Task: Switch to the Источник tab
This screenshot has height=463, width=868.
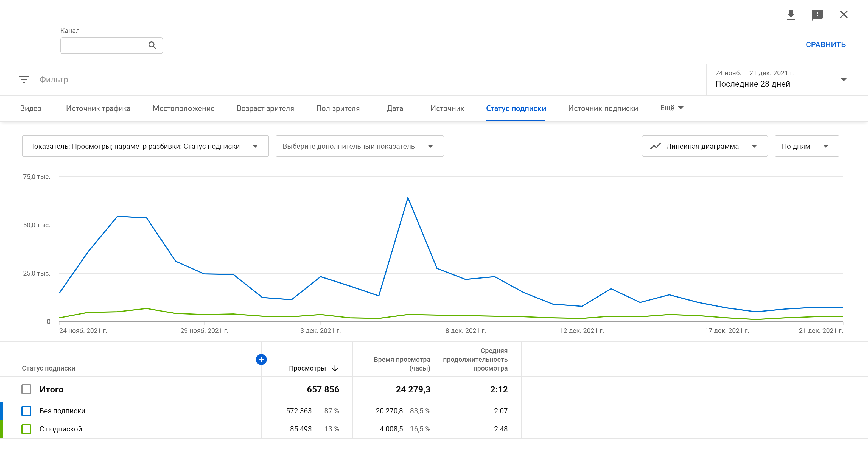Action: coord(447,108)
